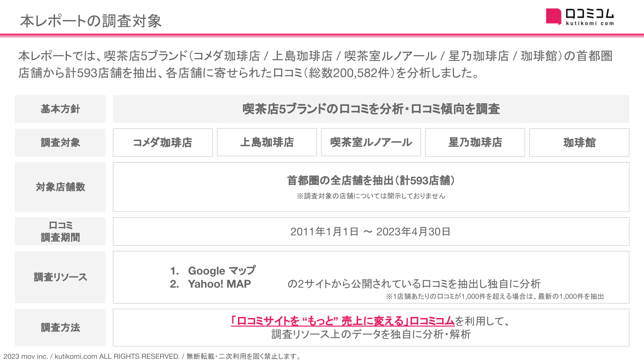
Task: Click the intro paragraph starting 本レポートでは
Action: (315, 64)
